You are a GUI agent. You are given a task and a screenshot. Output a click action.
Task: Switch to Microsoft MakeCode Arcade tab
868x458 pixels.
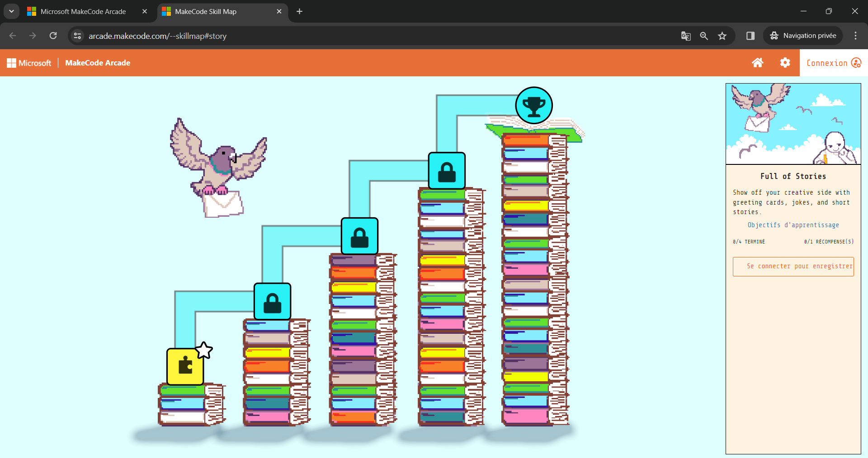(x=83, y=11)
